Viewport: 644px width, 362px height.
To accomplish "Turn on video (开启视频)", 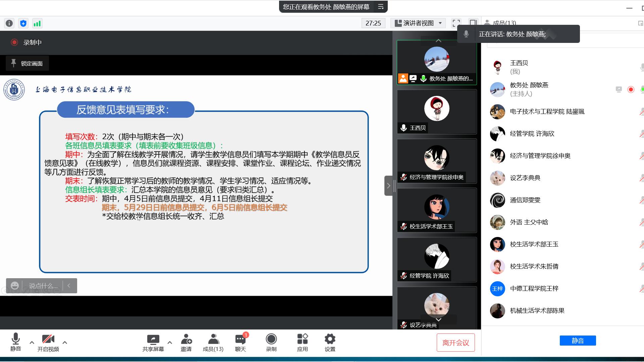I will point(48,342).
